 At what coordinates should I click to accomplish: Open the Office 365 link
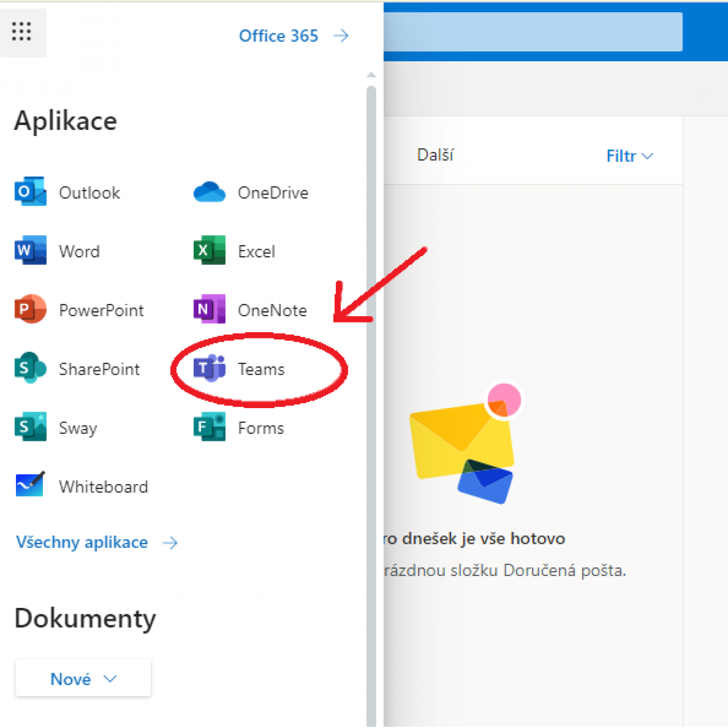(278, 35)
